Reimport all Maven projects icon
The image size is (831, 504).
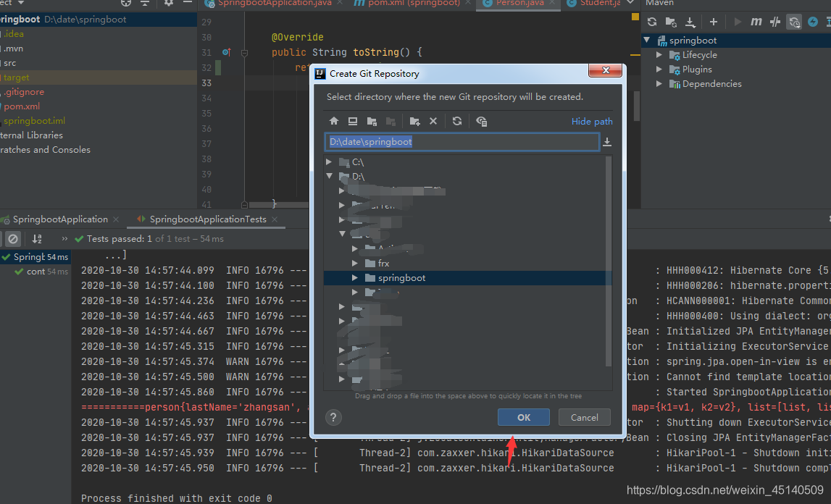click(x=652, y=22)
